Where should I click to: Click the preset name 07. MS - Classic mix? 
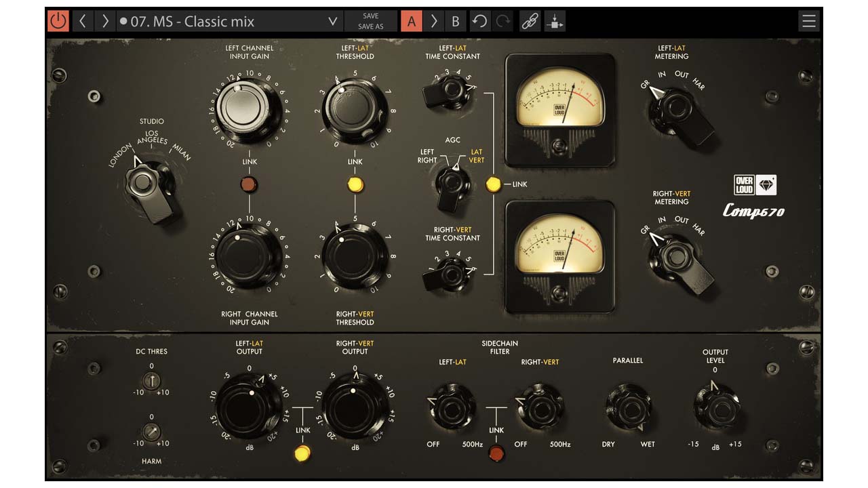coord(192,21)
